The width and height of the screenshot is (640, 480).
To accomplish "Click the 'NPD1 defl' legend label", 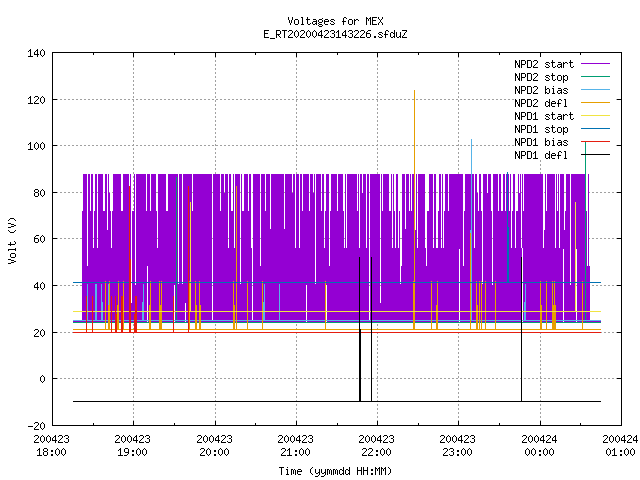I will pyautogui.click(x=541, y=156).
